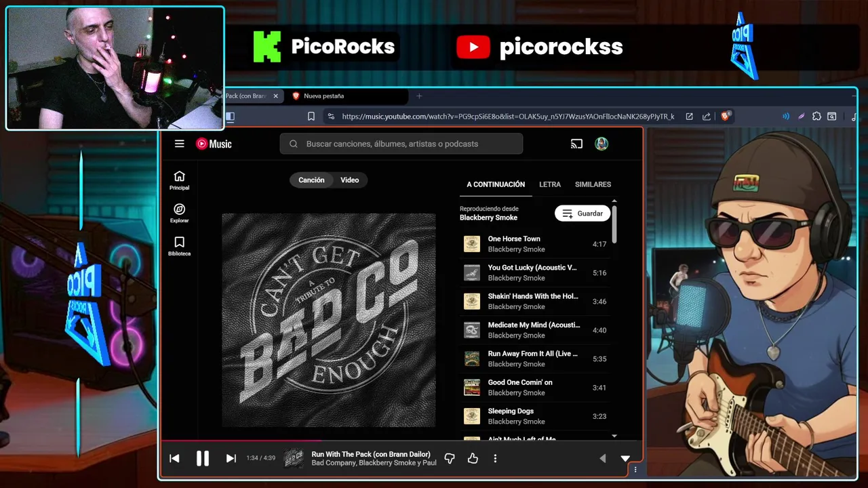Expand player controls with left triangle
The image size is (868, 488).
pyautogui.click(x=602, y=459)
